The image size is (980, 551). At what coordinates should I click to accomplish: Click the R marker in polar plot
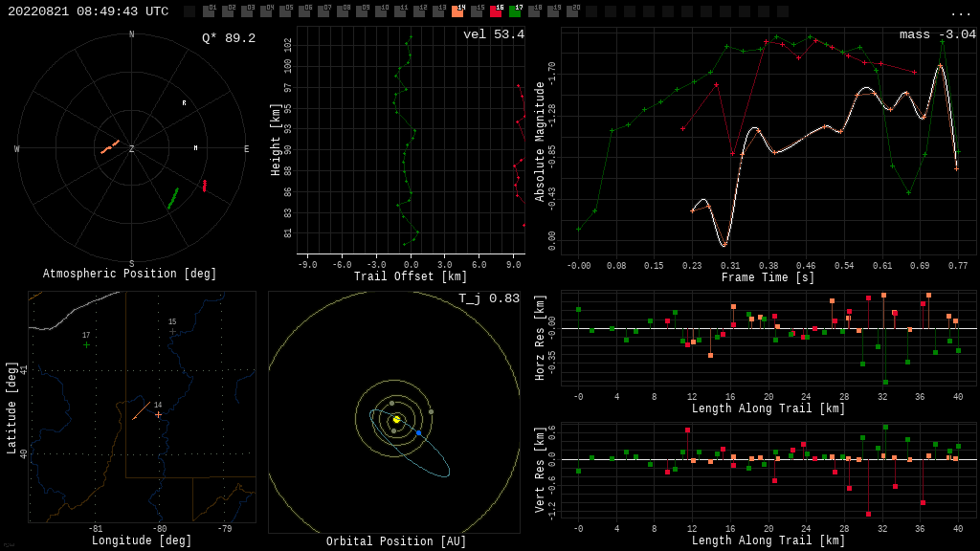[x=184, y=102]
